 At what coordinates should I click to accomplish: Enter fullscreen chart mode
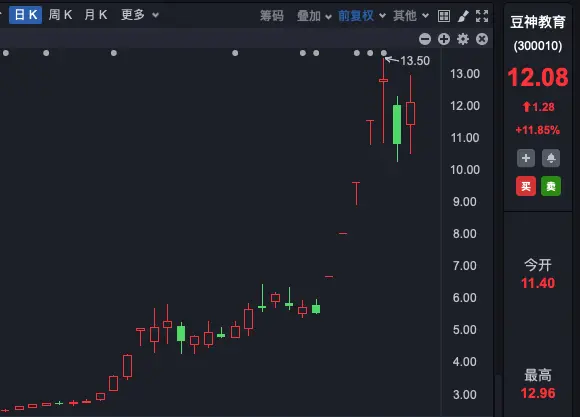click(x=482, y=16)
